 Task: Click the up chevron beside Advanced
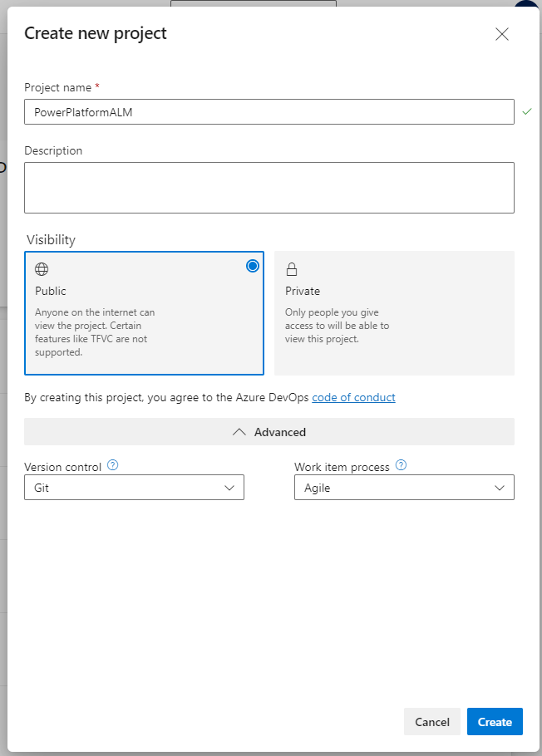coord(239,432)
